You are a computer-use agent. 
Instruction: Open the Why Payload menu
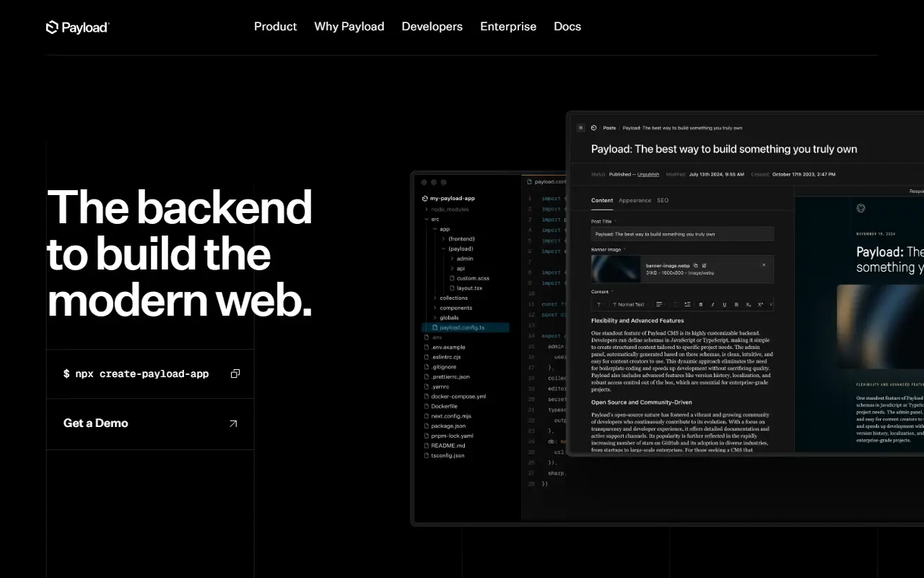click(349, 27)
